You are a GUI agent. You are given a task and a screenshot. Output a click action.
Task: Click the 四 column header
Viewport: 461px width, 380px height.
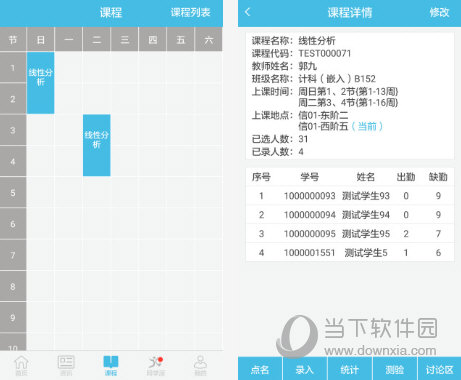152,40
